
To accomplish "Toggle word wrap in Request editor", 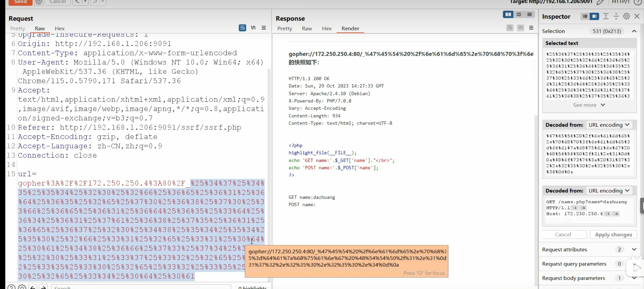I will (x=242, y=28).
